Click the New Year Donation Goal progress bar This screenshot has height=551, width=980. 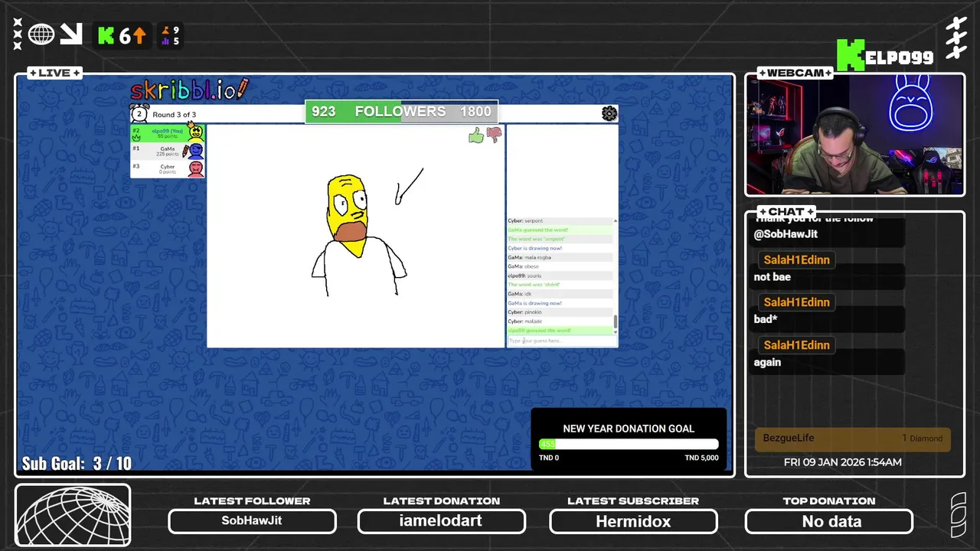(629, 444)
